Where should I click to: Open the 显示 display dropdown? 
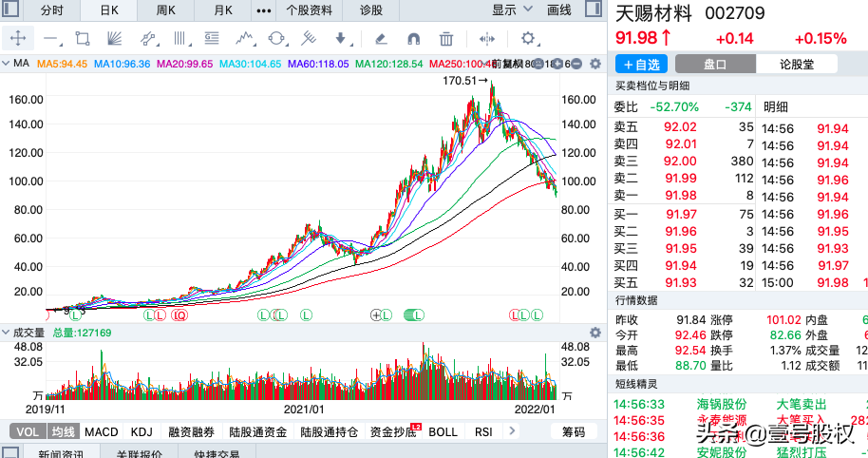pos(512,10)
